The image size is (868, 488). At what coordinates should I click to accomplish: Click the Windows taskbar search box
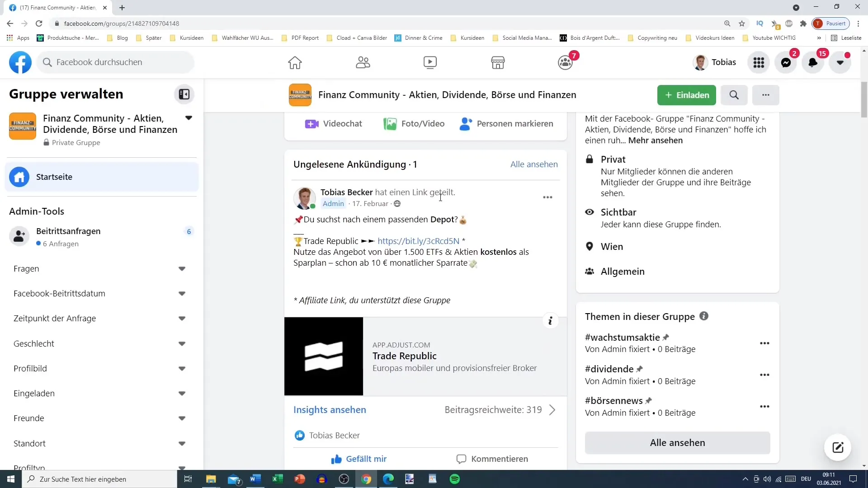99,479
